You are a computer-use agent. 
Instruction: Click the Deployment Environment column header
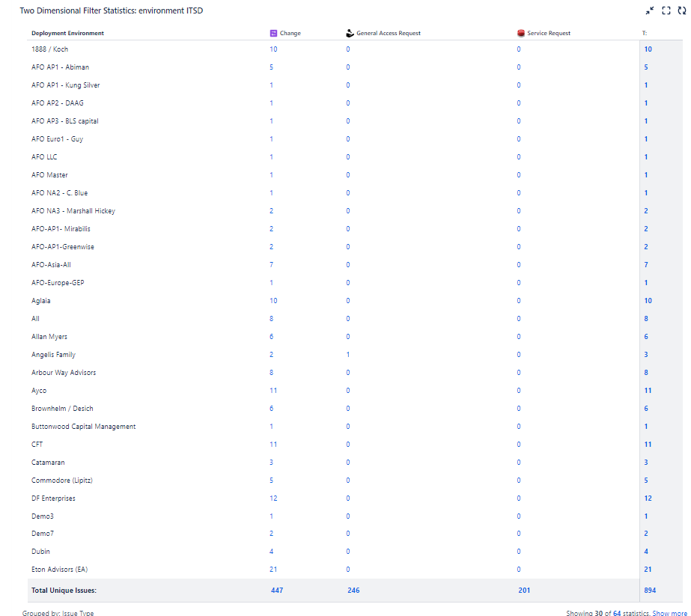pyautogui.click(x=67, y=34)
